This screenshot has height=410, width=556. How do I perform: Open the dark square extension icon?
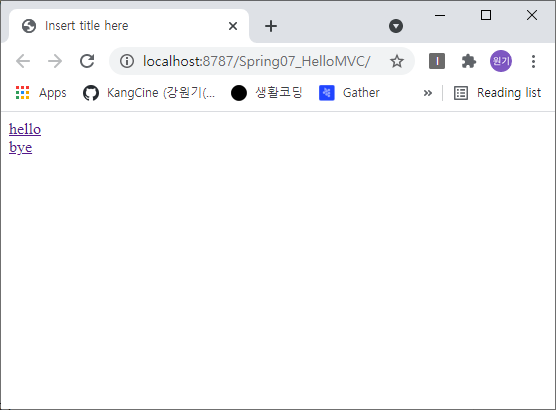click(437, 61)
